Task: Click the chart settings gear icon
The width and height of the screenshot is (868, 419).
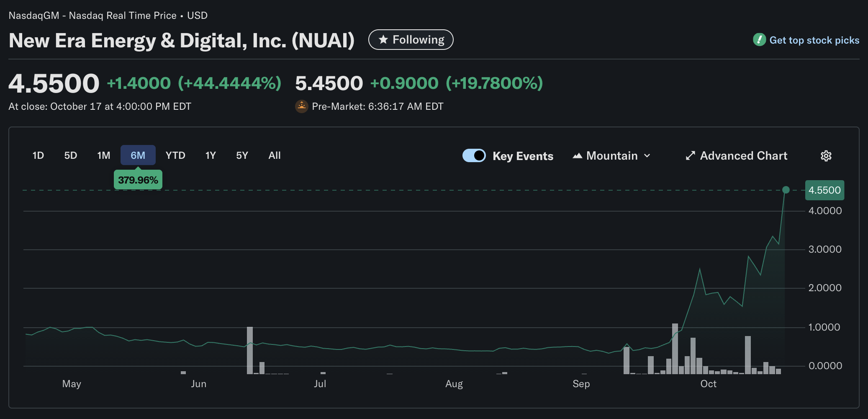Action: coord(826,156)
